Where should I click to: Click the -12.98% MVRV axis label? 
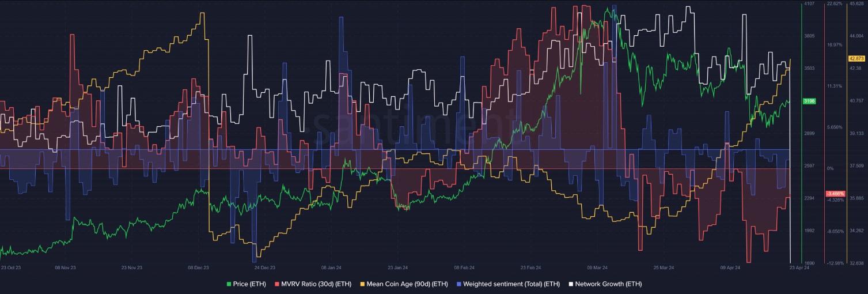835,263
